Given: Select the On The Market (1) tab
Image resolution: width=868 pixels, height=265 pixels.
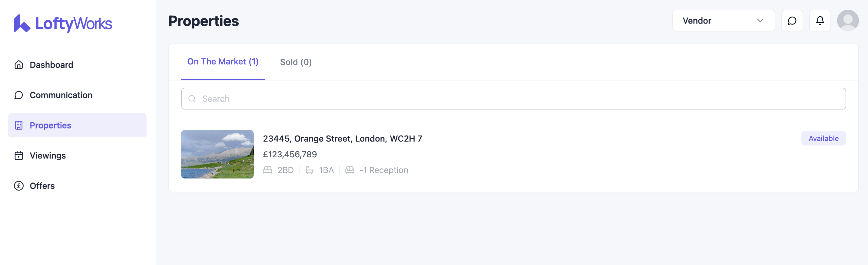Looking at the screenshot, I should click(x=223, y=62).
